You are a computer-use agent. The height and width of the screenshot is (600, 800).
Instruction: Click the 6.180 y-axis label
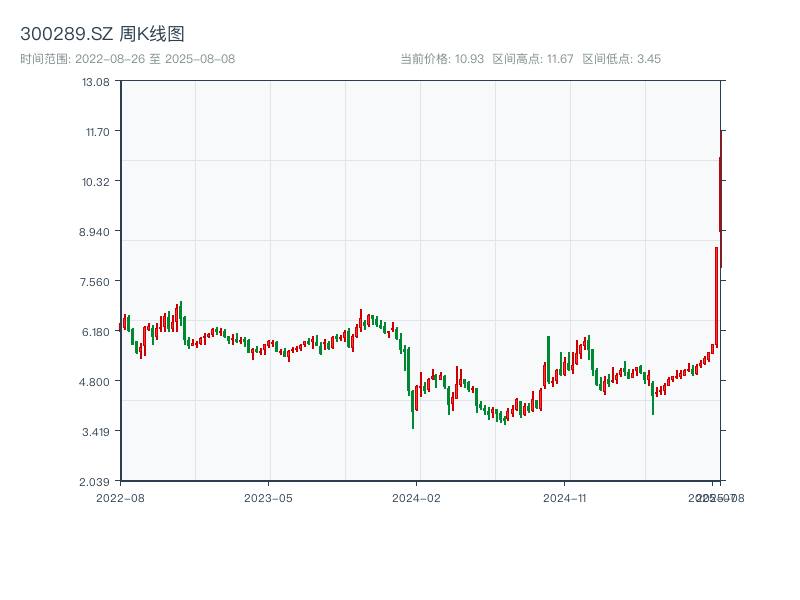pyautogui.click(x=96, y=332)
